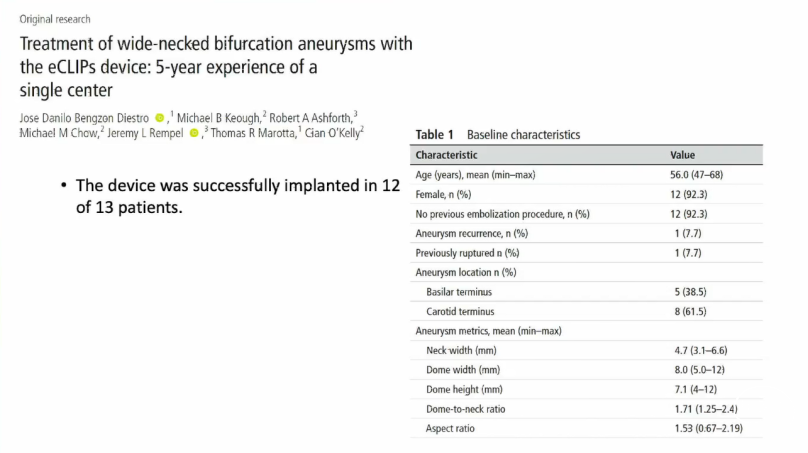
Task: Click the Value column header
Action: point(682,155)
